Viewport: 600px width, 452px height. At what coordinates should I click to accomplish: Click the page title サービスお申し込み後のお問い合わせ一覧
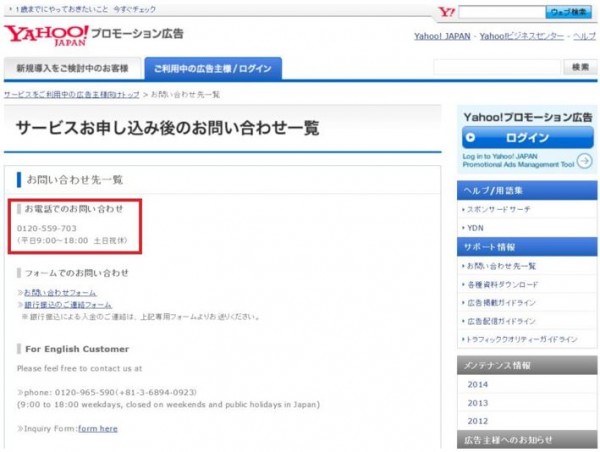tap(167, 128)
